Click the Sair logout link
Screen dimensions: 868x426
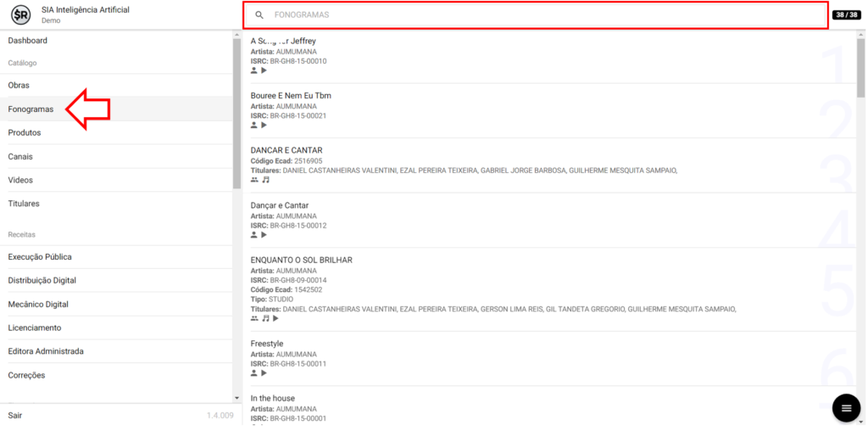(x=15, y=415)
